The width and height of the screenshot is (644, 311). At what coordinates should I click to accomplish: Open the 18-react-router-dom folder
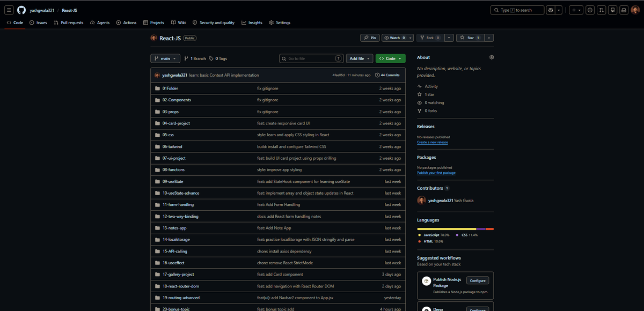(x=180, y=286)
